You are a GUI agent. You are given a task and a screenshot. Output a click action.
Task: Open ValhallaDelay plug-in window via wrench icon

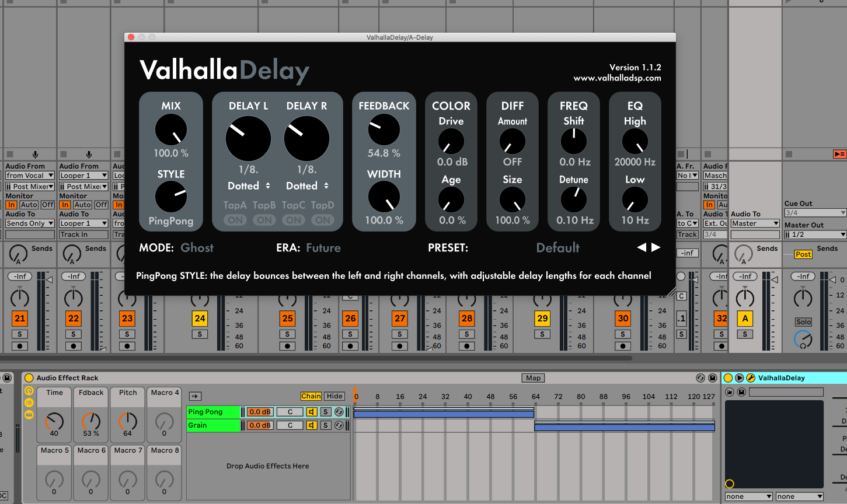751,378
